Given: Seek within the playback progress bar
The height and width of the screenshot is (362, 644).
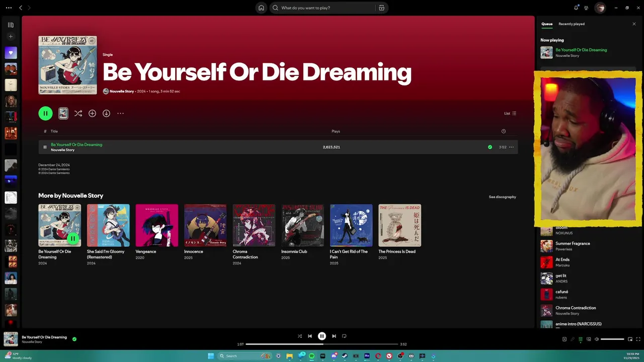Looking at the screenshot, I should pyautogui.click(x=322, y=344).
